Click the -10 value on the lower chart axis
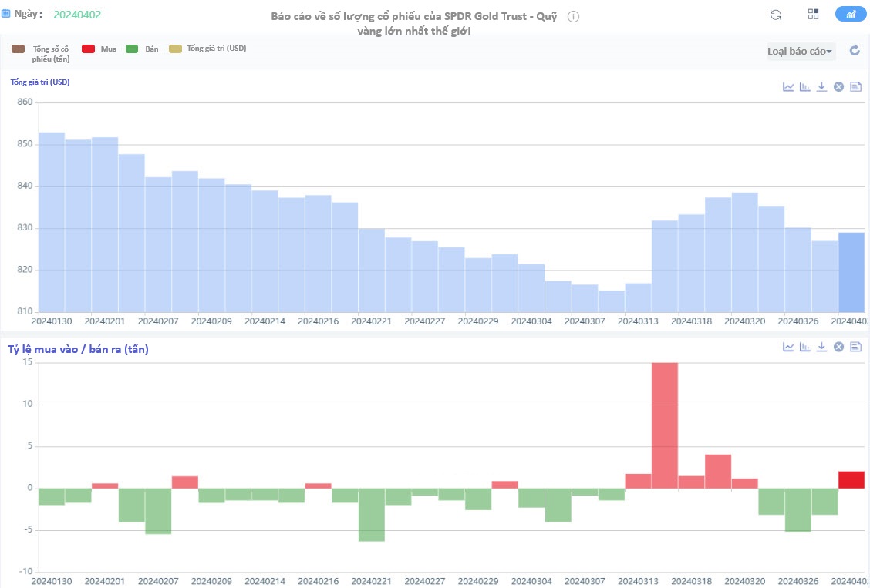 click(27, 571)
